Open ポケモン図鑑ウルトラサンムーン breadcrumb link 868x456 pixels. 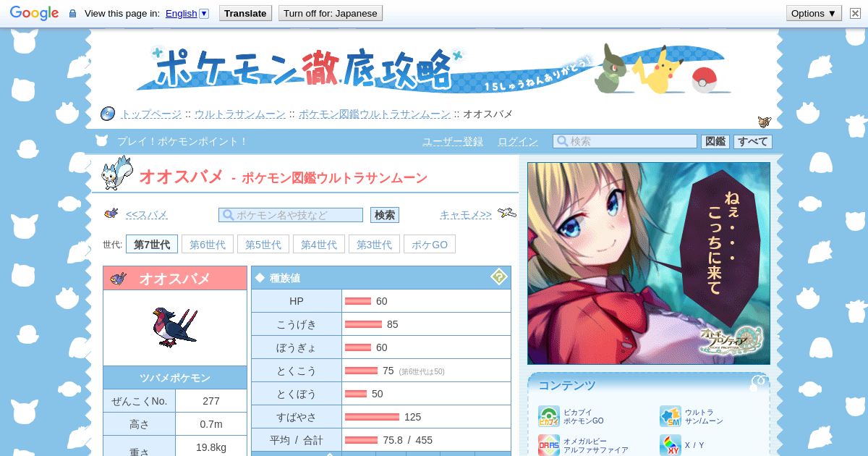[375, 114]
